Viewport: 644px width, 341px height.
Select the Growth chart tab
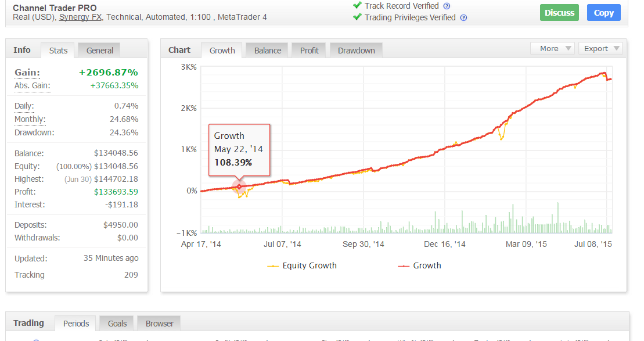pyautogui.click(x=222, y=51)
